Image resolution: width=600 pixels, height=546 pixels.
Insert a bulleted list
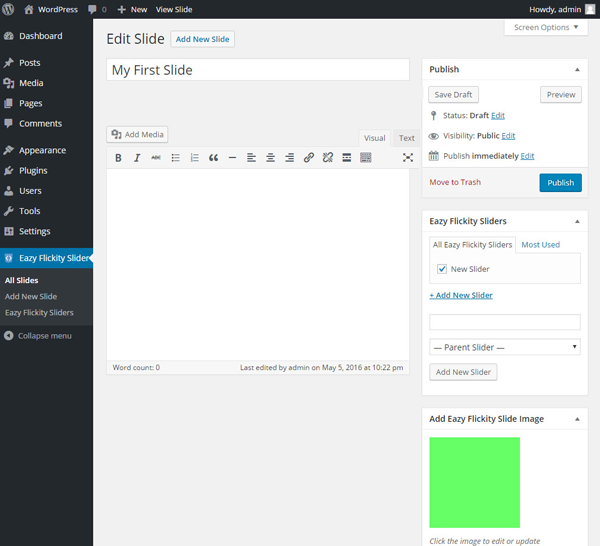point(175,158)
